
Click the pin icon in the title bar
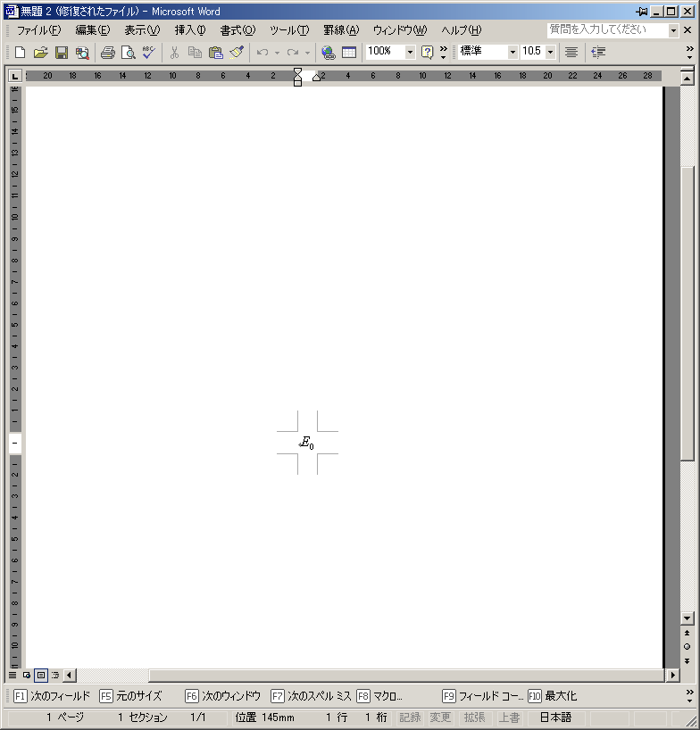[642, 12]
